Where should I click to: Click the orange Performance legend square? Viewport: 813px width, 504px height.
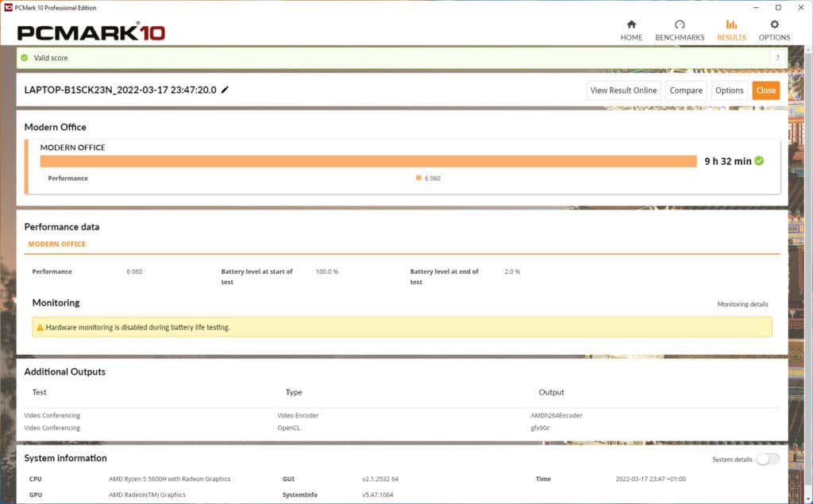(x=418, y=178)
